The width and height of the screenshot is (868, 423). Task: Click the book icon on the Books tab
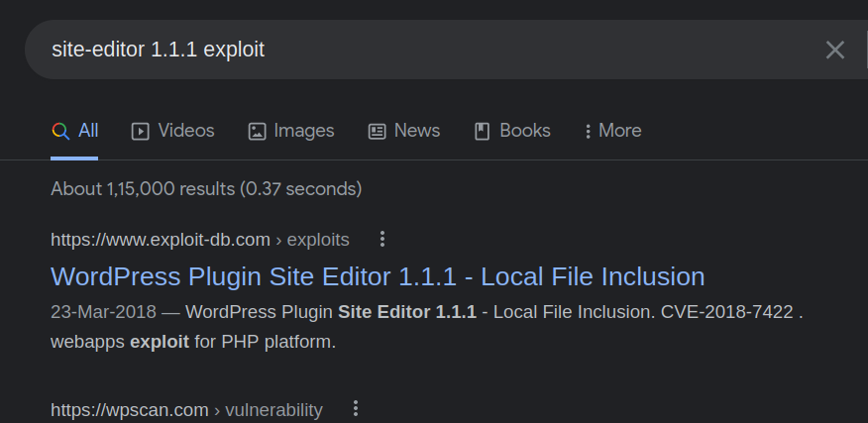(483, 131)
